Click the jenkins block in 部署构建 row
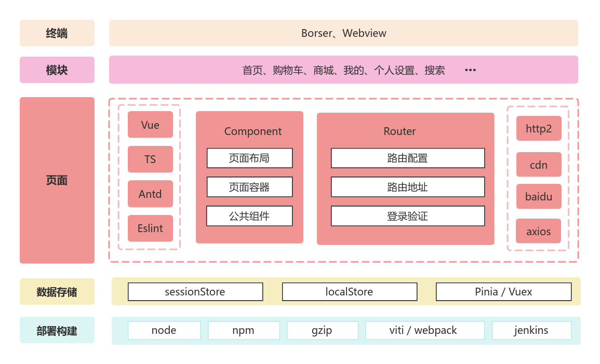This screenshot has height=364, width=600. [531, 330]
